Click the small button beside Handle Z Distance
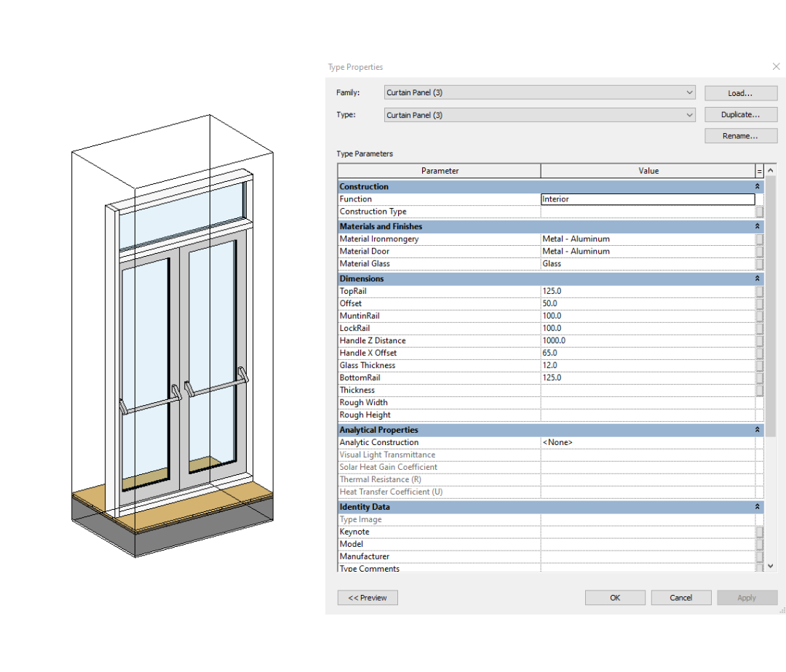Viewport: 786px width, 672px height. pos(759,340)
